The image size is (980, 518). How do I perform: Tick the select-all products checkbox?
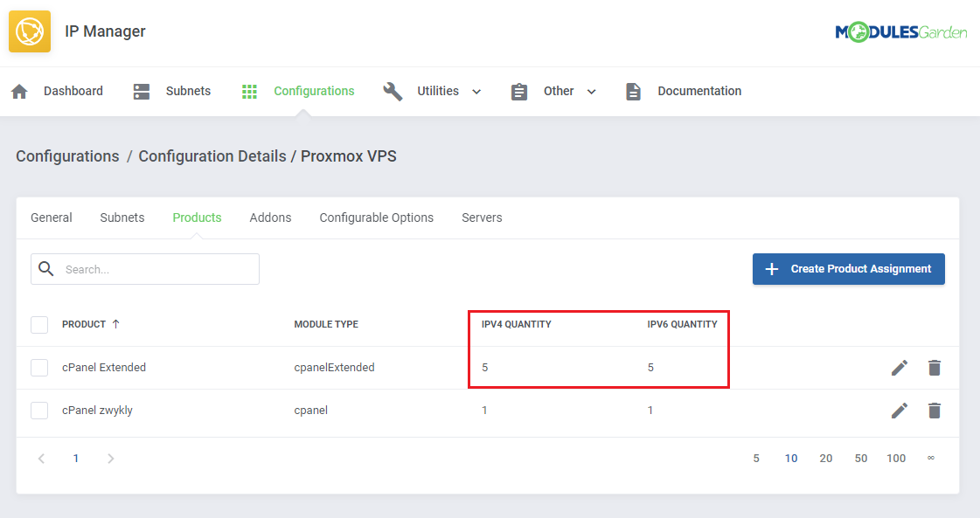(x=39, y=325)
